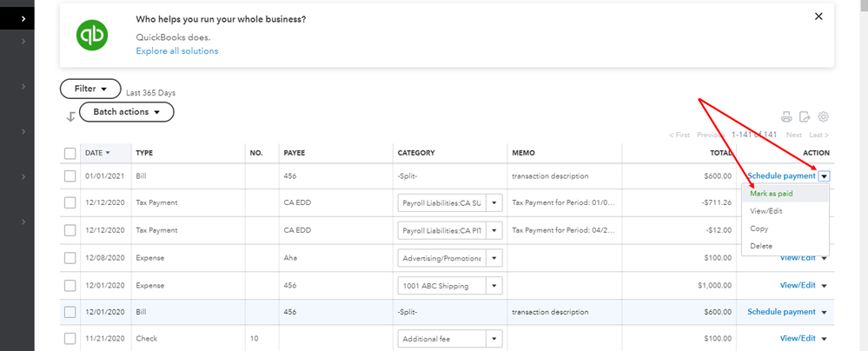Open the Filter dropdown
The width and height of the screenshot is (868, 351).
90,89
